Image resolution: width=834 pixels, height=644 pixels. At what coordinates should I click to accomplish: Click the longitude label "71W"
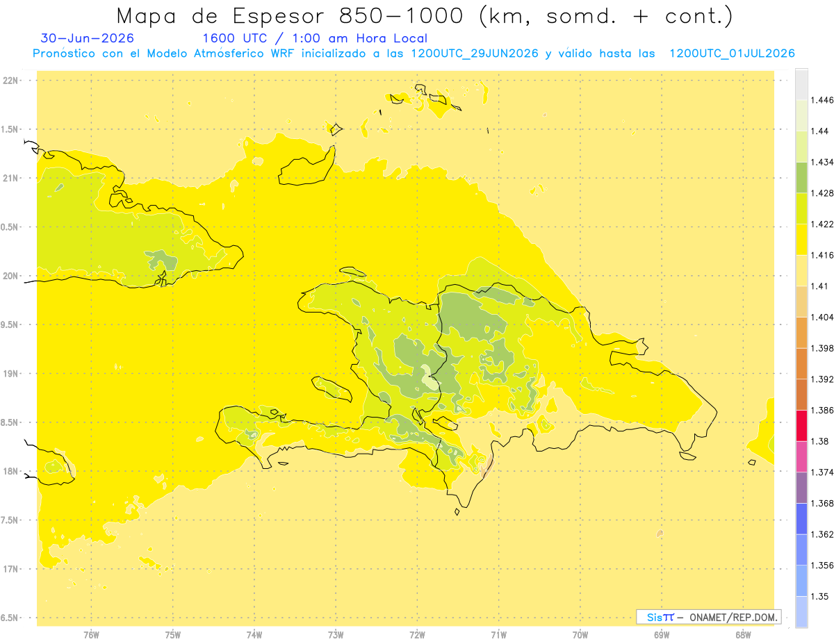click(x=499, y=634)
